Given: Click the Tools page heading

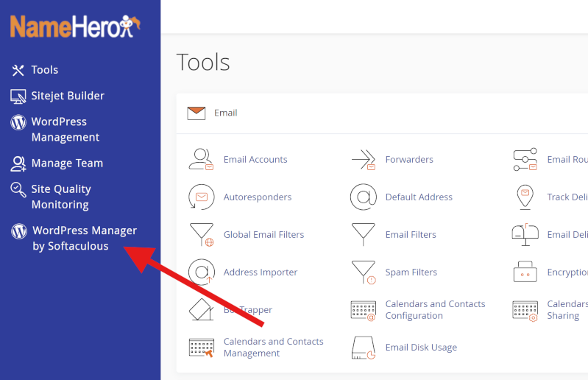Looking at the screenshot, I should (203, 62).
